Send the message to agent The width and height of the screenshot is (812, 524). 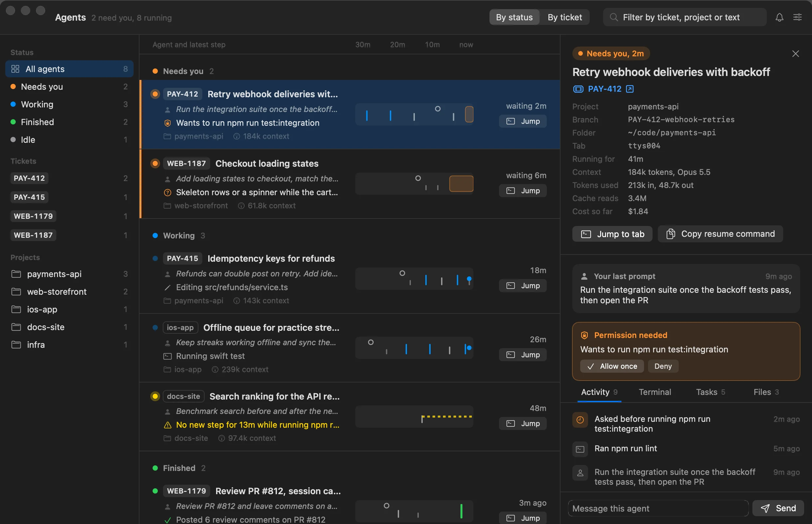(778, 508)
